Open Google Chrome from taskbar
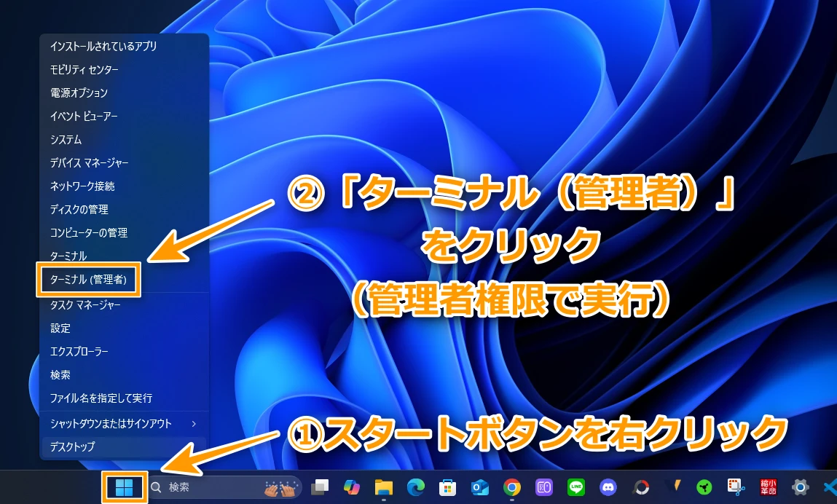The height and width of the screenshot is (504, 837). [x=512, y=487]
